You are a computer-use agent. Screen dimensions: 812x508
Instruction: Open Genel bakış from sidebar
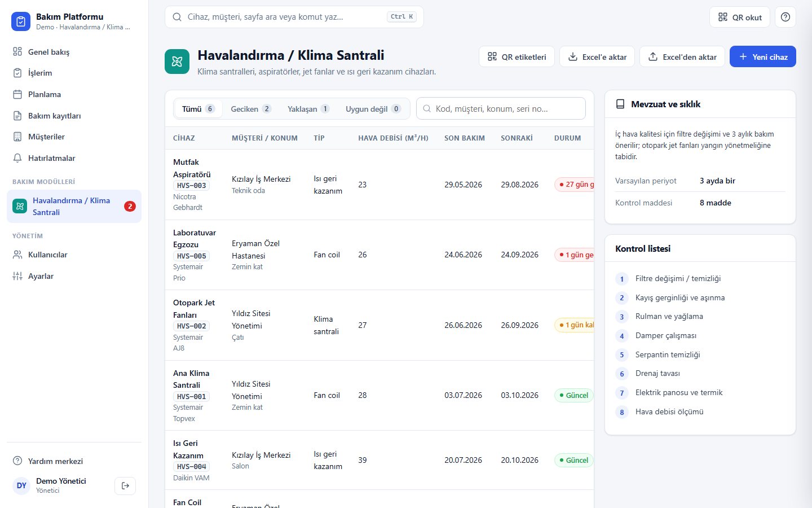tap(74, 52)
